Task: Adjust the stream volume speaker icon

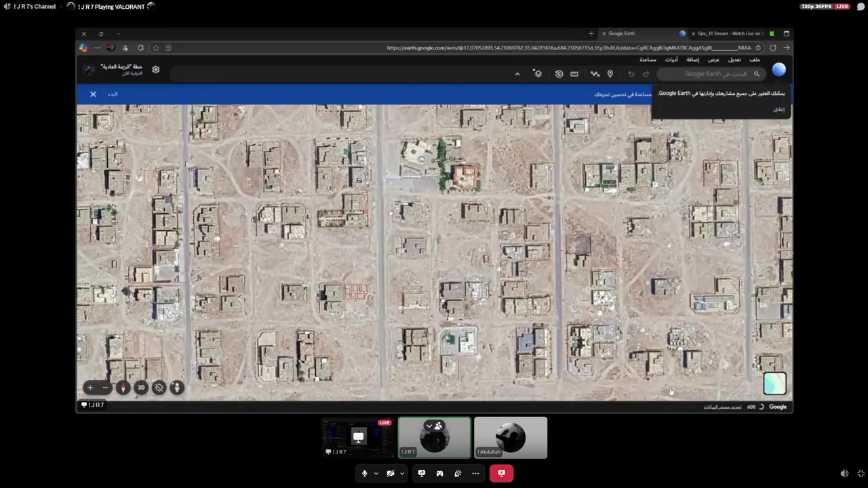Action: tap(844, 474)
